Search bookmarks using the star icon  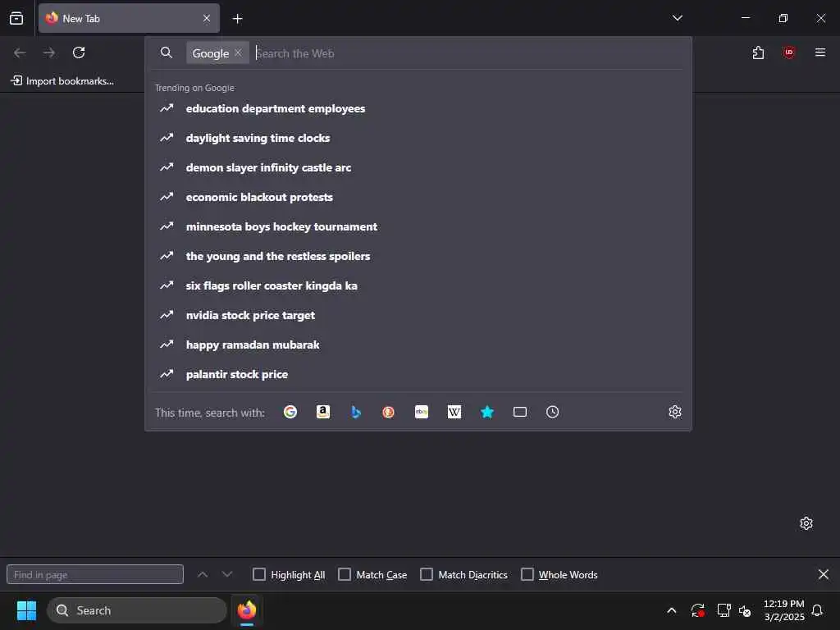pos(487,412)
